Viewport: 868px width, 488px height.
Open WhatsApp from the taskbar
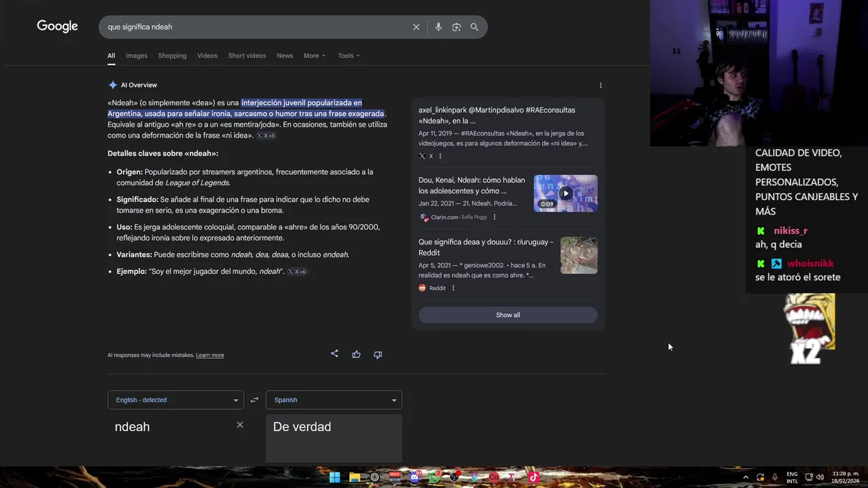pos(435,477)
